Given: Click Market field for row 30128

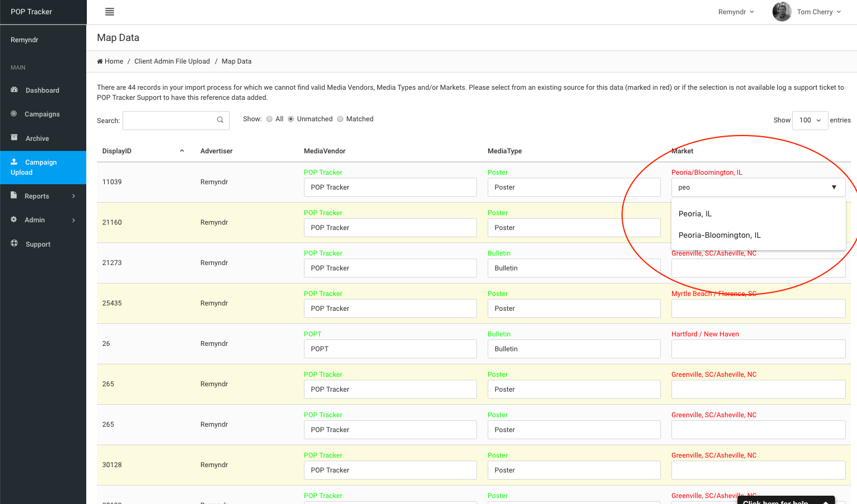Looking at the screenshot, I should pyautogui.click(x=758, y=470).
